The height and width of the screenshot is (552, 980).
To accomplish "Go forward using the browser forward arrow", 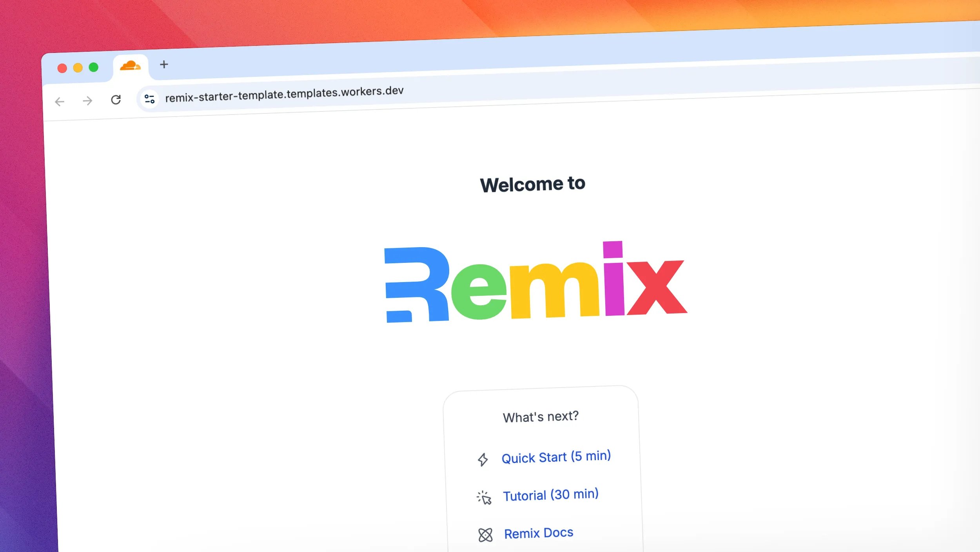I will point(87,101).
